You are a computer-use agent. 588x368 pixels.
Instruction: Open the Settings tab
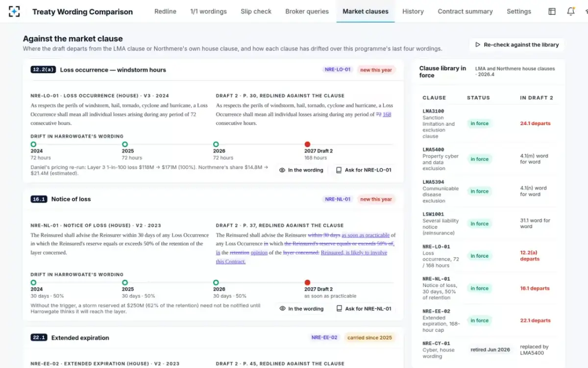(519, 11)
